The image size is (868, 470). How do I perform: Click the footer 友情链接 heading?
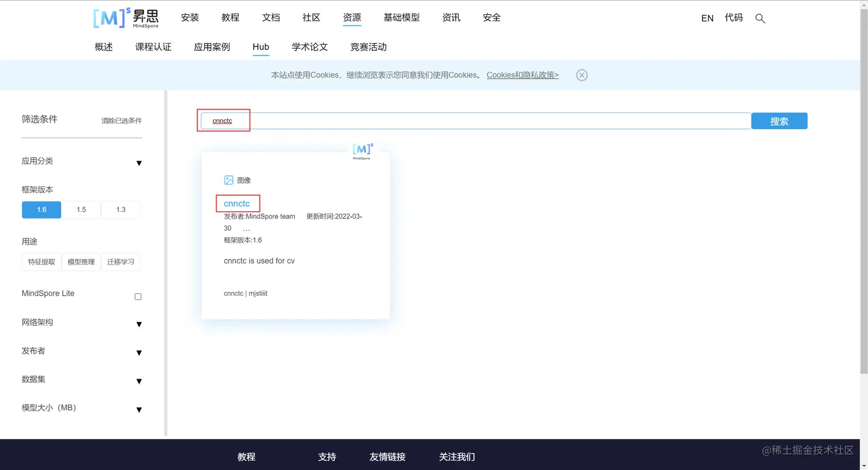click(x=387, y=457)
